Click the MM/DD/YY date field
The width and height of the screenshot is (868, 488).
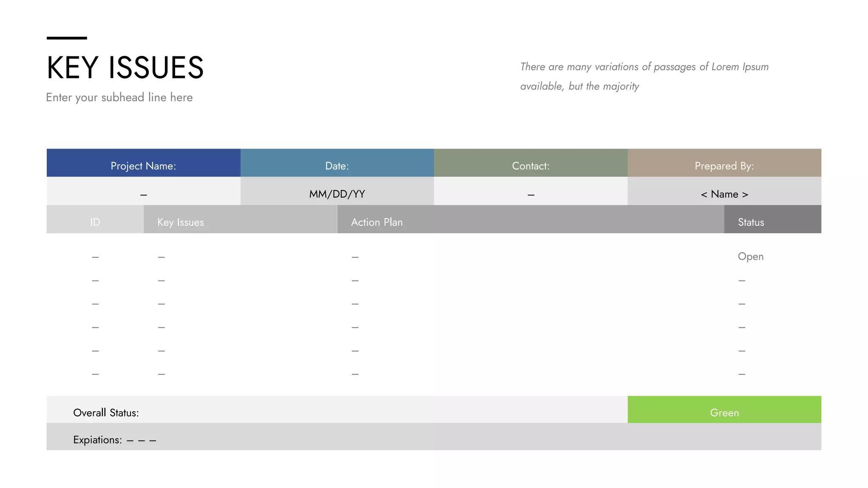[337, 194]
